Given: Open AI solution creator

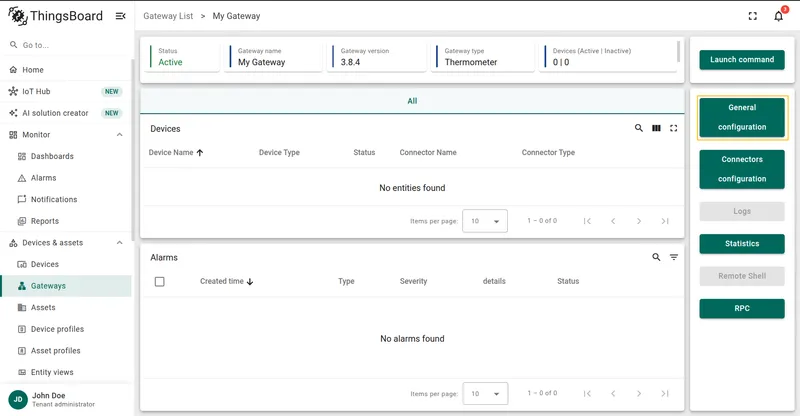Looking at the screenshot, I should (66, 113).
